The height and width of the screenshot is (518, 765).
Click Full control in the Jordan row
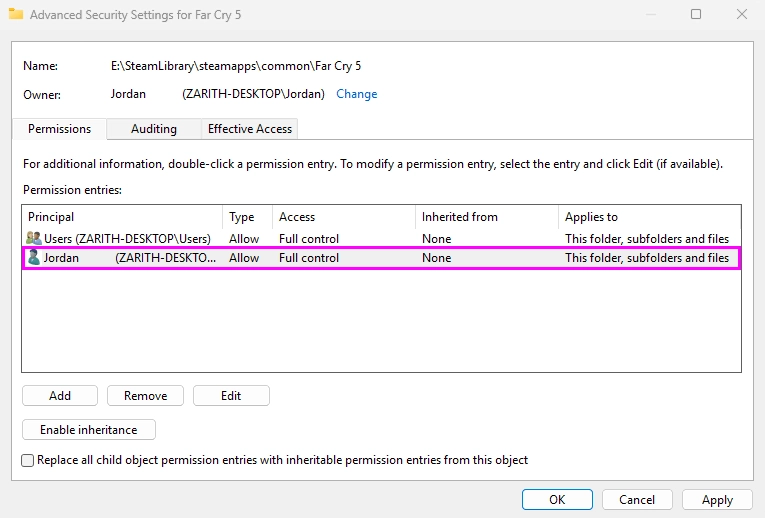(309, 258)
